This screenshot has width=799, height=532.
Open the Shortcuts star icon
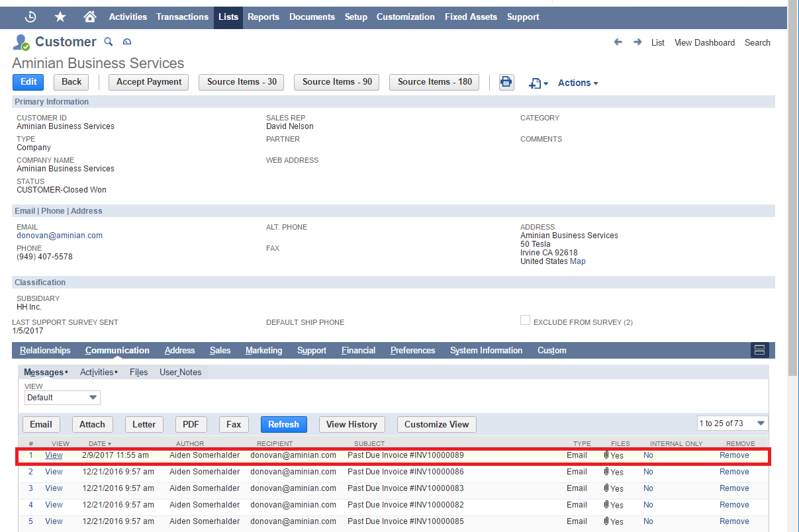coord(60,17)
